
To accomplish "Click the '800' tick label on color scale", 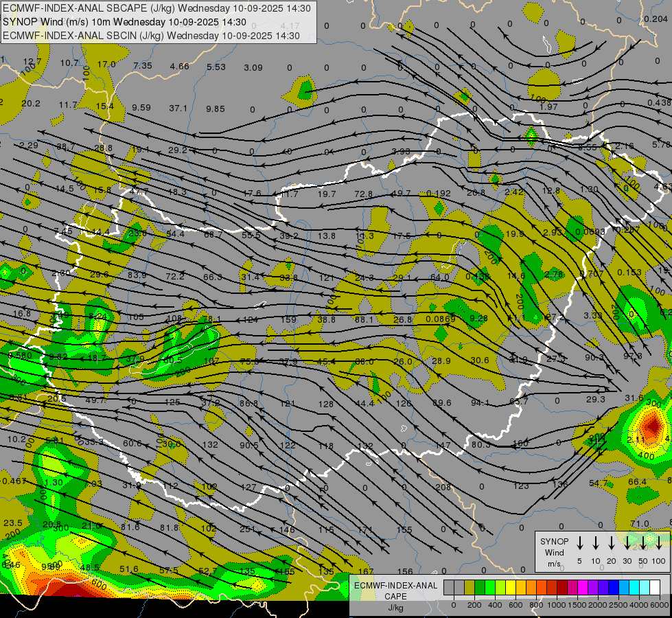I will [536, 605].
